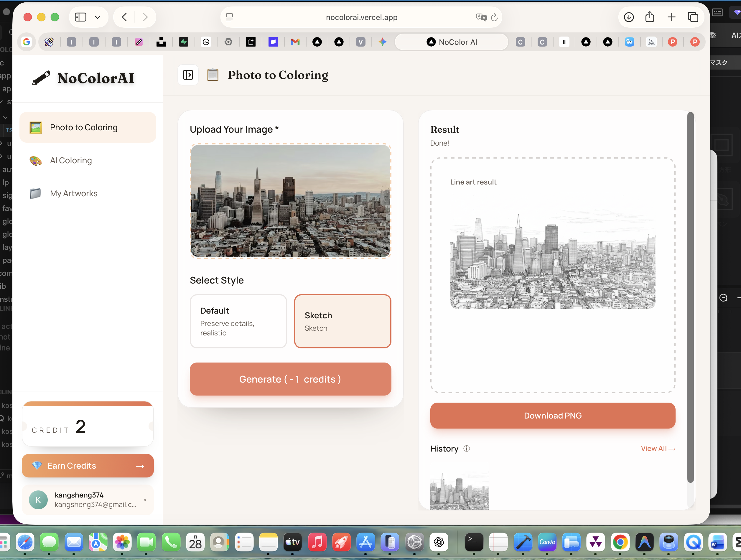Click the sidebar collapse icon beside the title
This screenshot has width=741, height=560.
coord(188,75)
